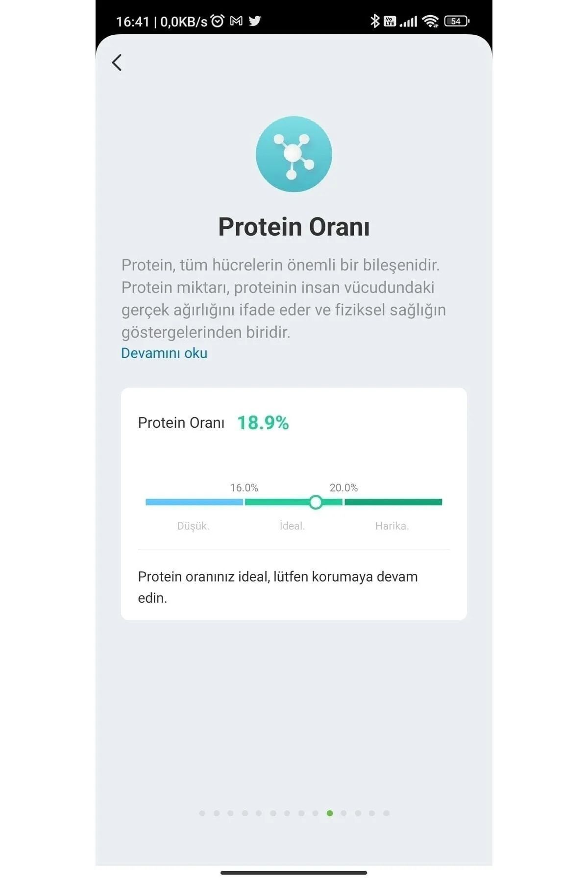
Task: Select the first page indicator dot
Action: pos(202,813)
